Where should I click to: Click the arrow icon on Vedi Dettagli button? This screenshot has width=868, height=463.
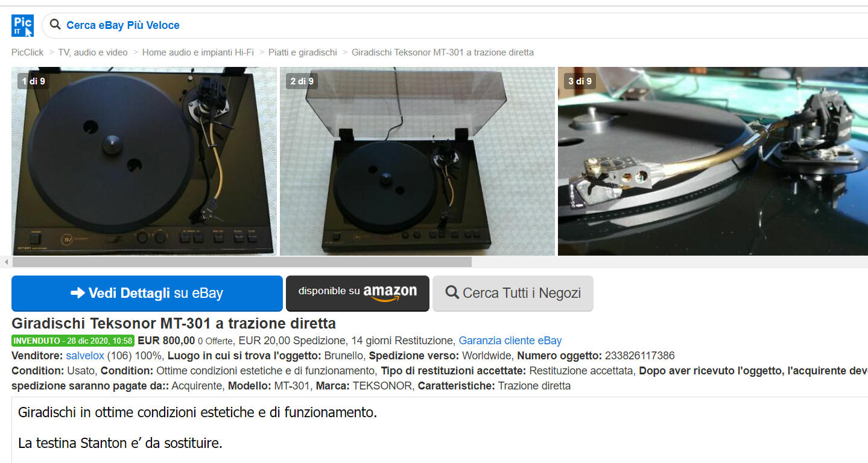[78, 293]
